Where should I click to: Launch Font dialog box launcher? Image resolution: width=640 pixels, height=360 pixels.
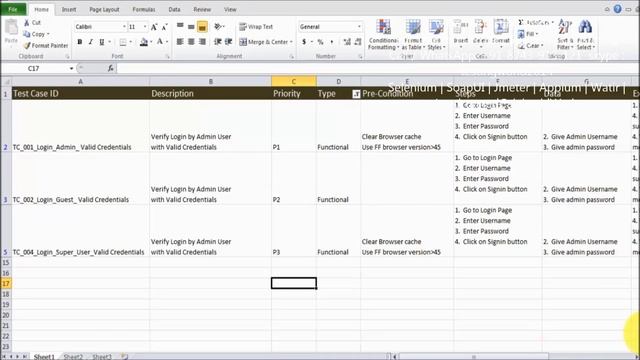tap(167, 57)
